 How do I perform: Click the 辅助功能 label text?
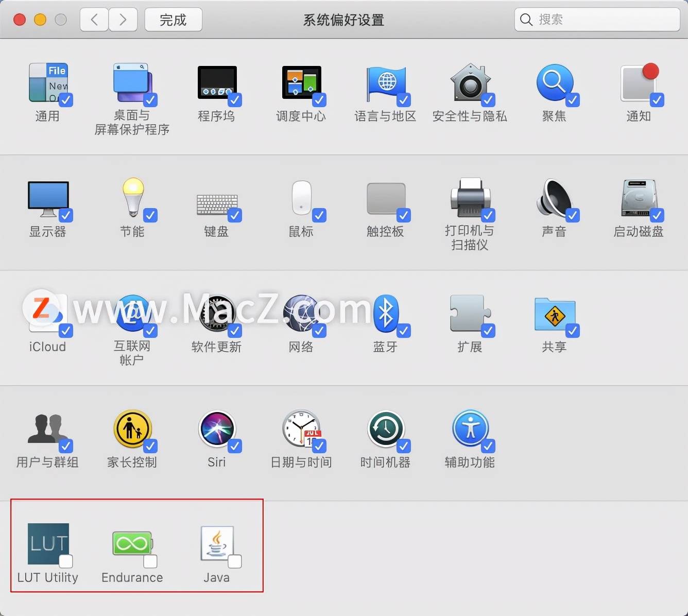(470, 463)
